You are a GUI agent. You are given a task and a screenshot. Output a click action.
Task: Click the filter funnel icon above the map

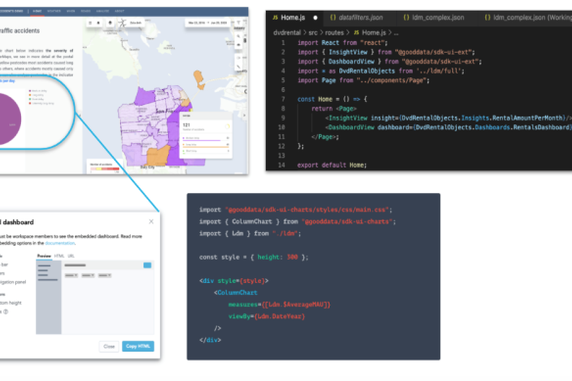pyautogui.click(x=239, y=23)
